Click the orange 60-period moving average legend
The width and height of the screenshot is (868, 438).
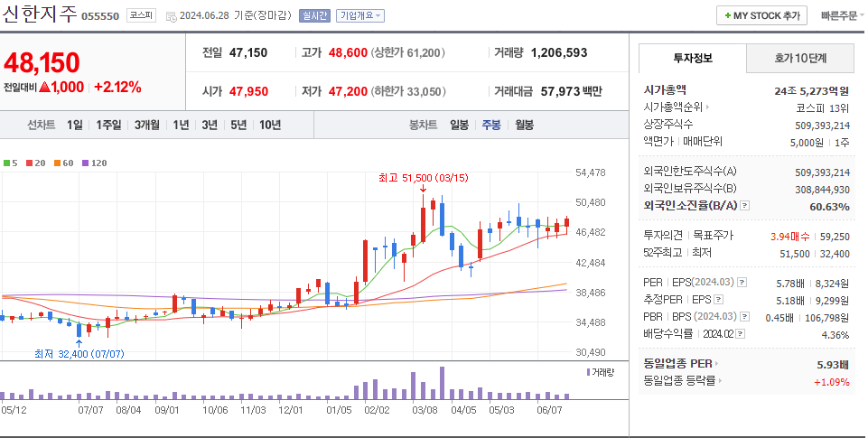[x=63, y=163]
